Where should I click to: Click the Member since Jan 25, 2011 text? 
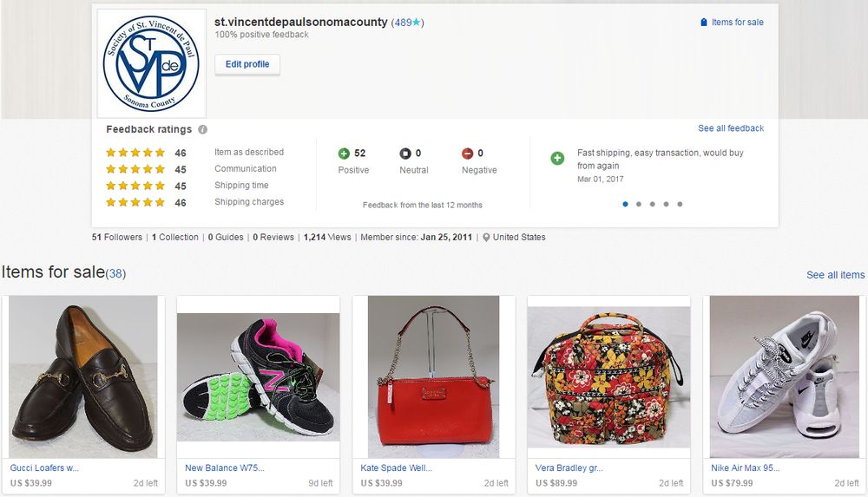tap(417, 237)
